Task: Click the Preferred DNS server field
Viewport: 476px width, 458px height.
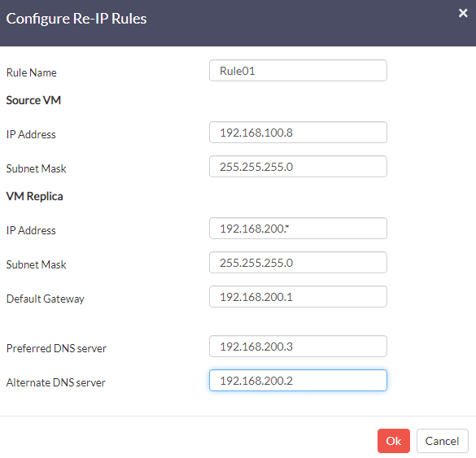Action: [298, 347]
